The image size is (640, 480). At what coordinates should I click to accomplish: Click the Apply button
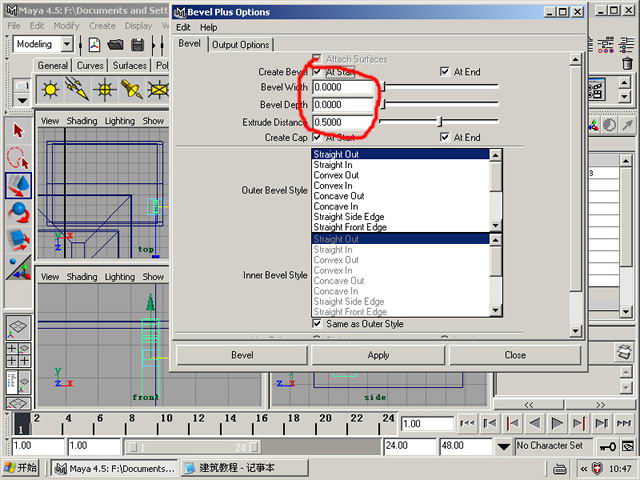[378, 355]
